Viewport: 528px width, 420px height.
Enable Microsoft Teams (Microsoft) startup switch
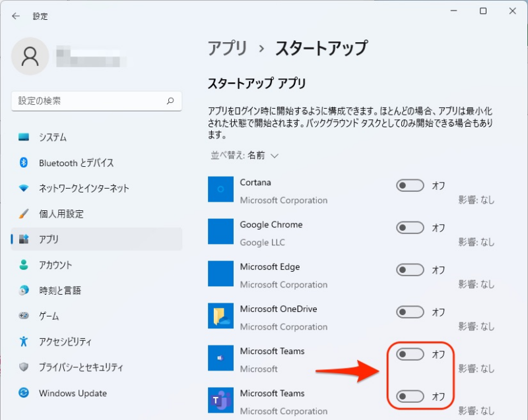[x=410, y=354]
